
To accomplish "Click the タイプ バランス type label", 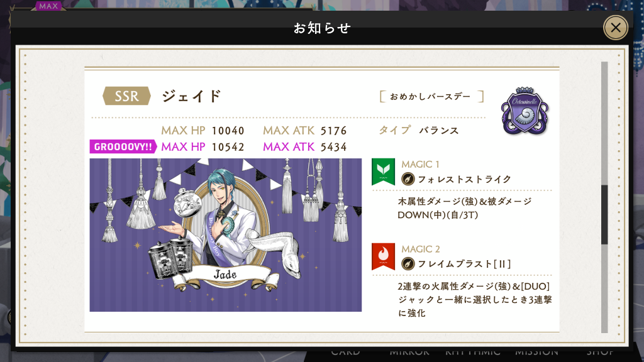I will [418, 130].
